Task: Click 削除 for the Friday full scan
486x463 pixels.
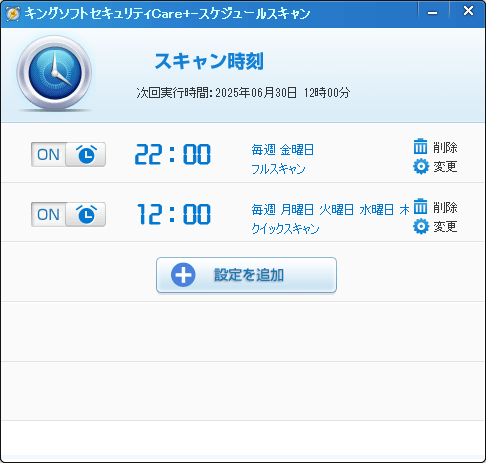Action: (x=445, y=147)
